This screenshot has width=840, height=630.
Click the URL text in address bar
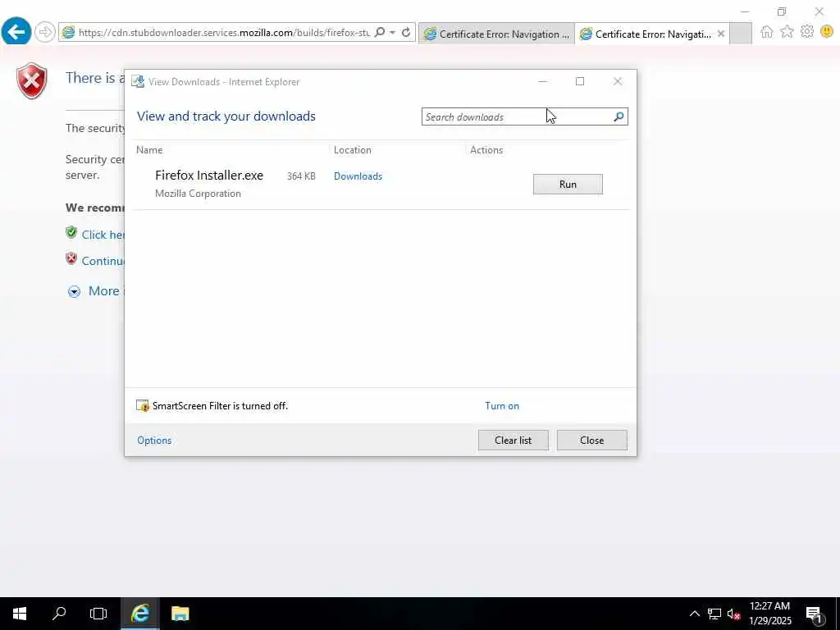[x=224, y=33]
